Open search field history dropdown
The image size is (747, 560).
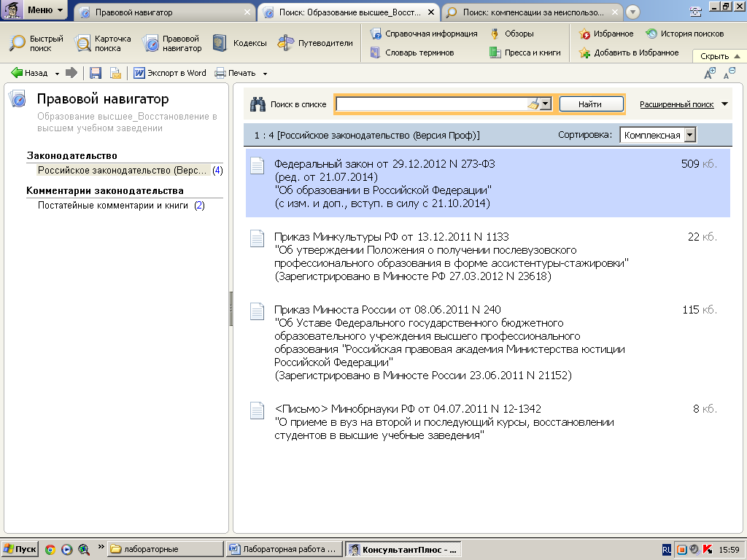546,104
